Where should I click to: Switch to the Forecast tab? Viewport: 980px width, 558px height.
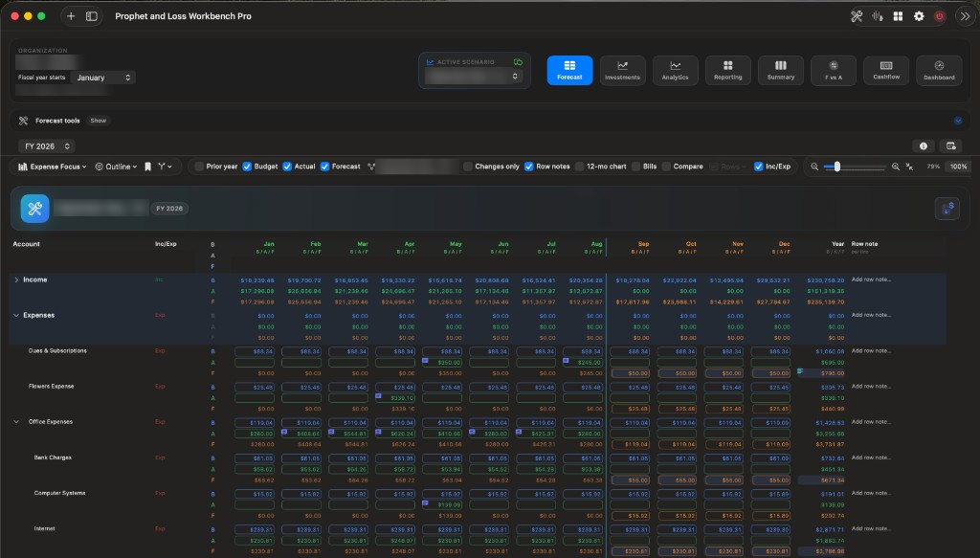pos(569,70)
